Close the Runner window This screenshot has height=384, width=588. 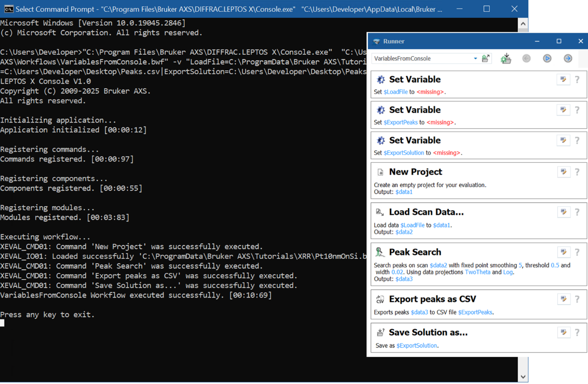click(x=581, y=41)
